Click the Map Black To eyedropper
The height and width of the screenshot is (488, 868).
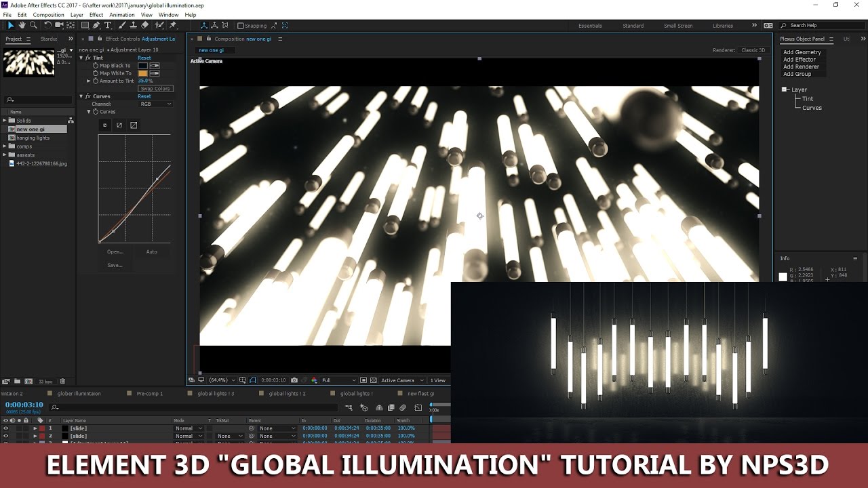pos(155,66)
